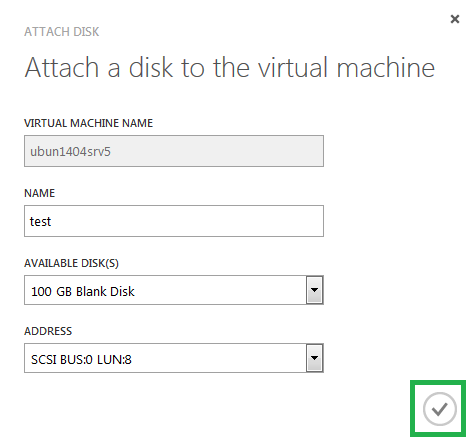Click the 'Attach a disk' title heading

tap(230, 67)
